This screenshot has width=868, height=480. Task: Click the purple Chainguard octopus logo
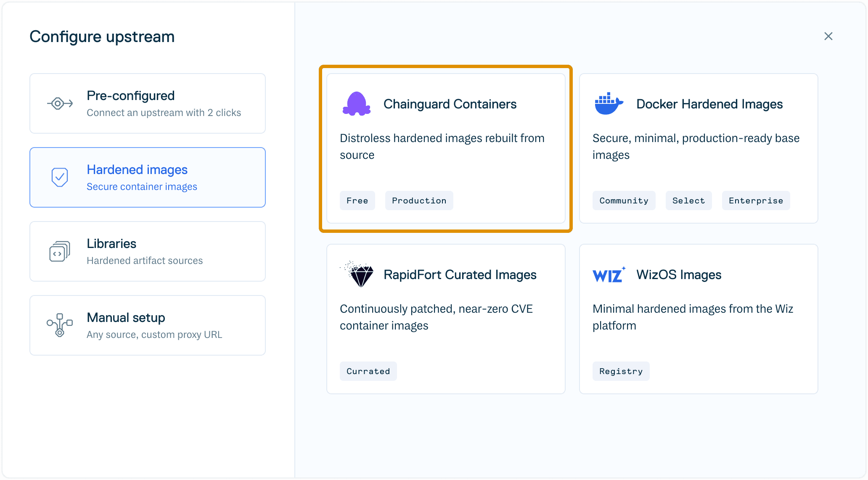[x=357, y=103]
